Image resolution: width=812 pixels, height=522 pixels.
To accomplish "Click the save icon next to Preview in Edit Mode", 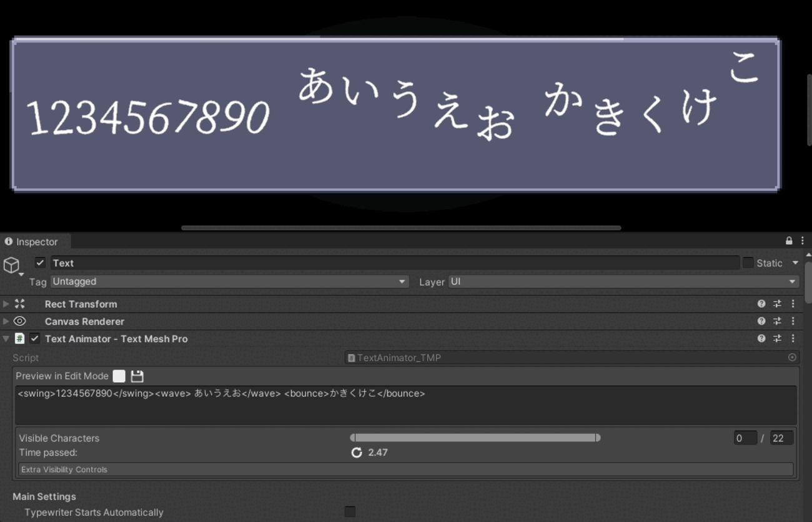I will click(137, 376).
